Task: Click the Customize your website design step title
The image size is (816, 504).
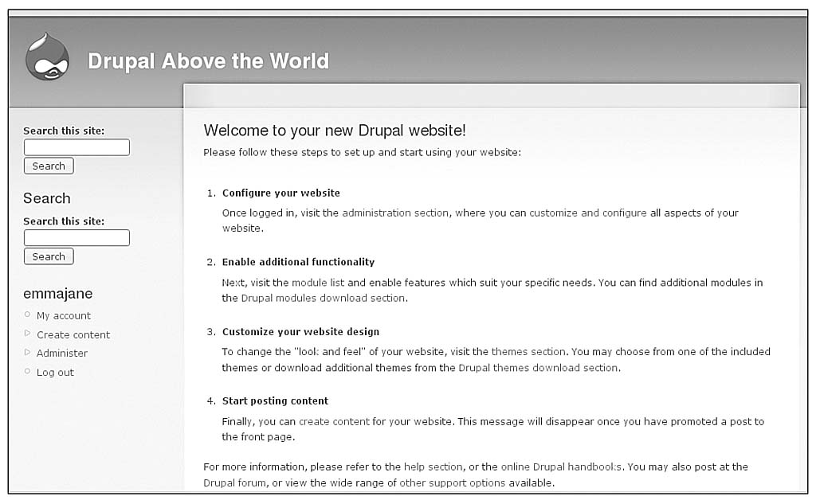Action: click(x=300, y=332)
